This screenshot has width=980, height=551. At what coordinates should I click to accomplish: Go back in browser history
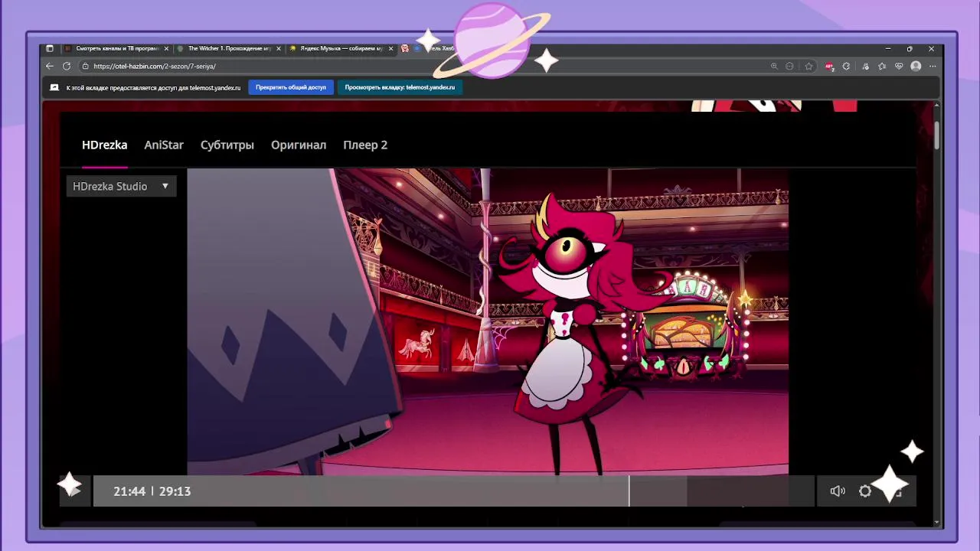tap(50, 67)
